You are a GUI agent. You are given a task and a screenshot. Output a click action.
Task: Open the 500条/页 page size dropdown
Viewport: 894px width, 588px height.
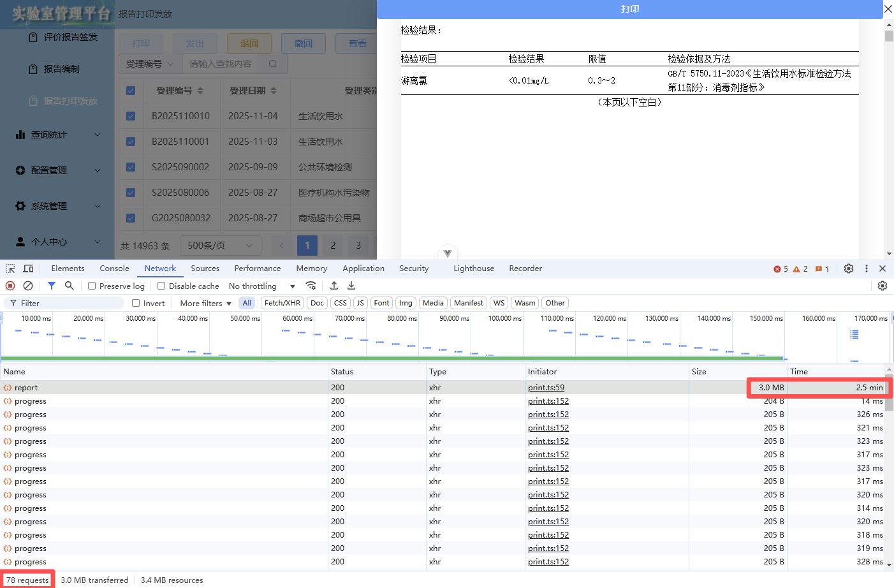click(220, 245)
